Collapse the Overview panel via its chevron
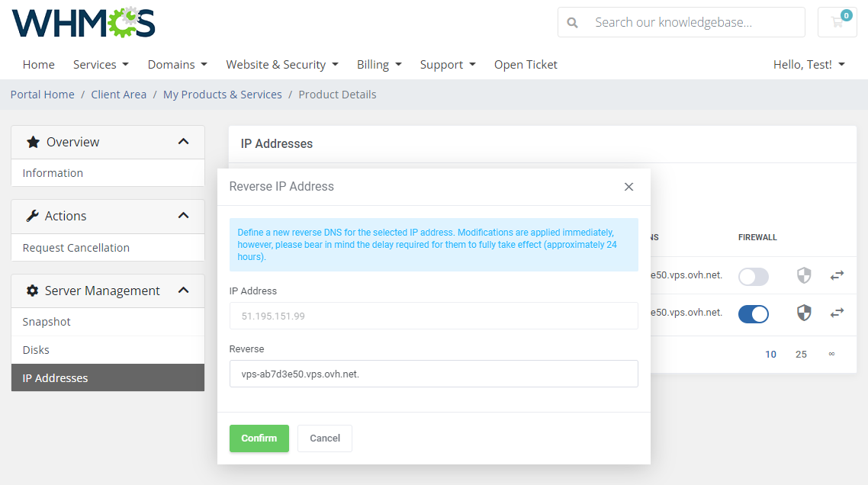The width and height of the screenshot is (868, 485). point(183,141)
